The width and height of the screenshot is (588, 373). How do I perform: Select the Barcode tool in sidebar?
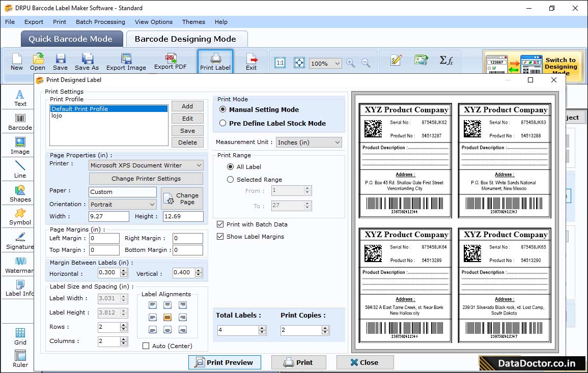coord(19,120)
